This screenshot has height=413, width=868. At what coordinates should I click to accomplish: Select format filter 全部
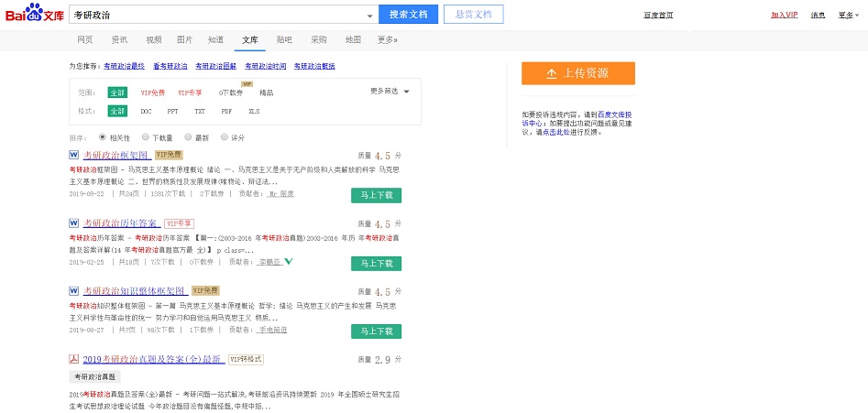click(x=117, y=111)
